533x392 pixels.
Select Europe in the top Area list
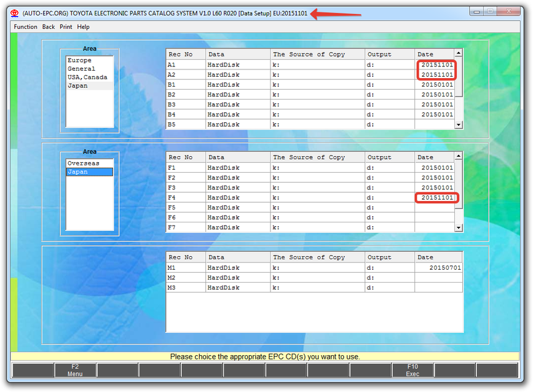[90, 60]
